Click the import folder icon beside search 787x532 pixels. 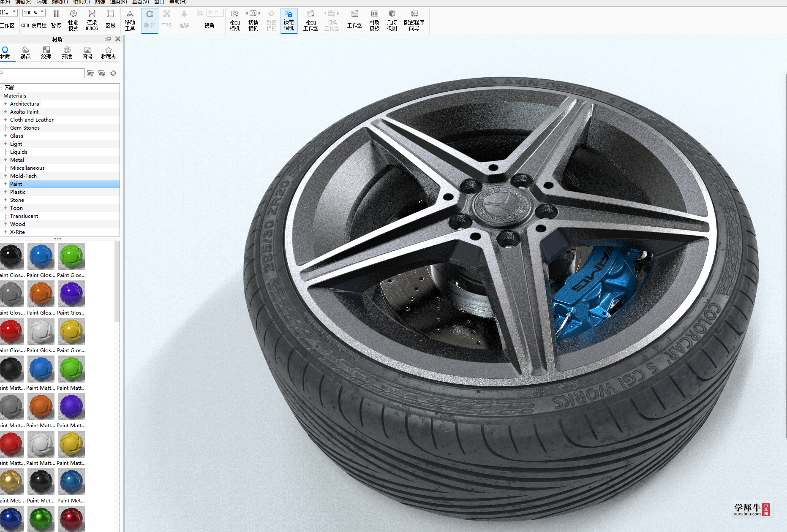(102, 73)
